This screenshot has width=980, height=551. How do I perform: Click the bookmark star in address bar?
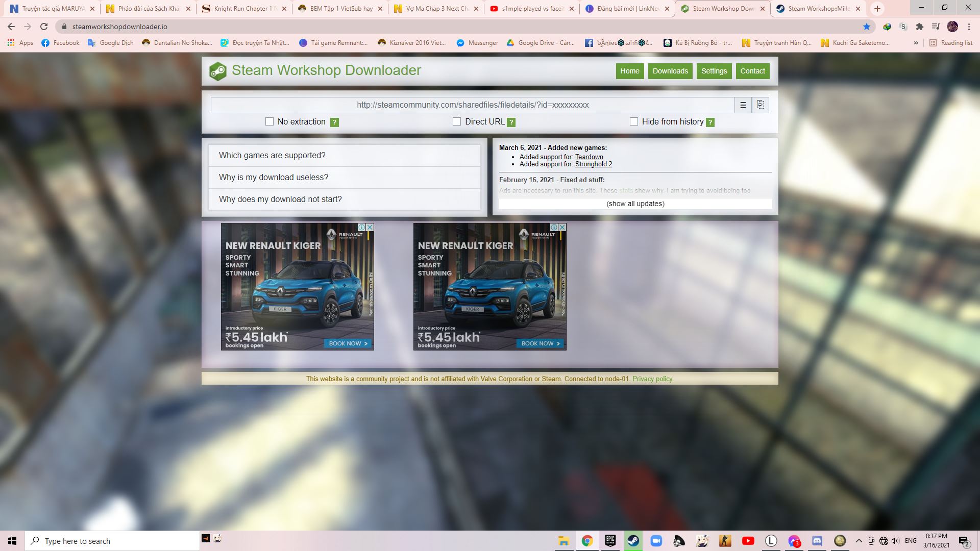[866, 27]
